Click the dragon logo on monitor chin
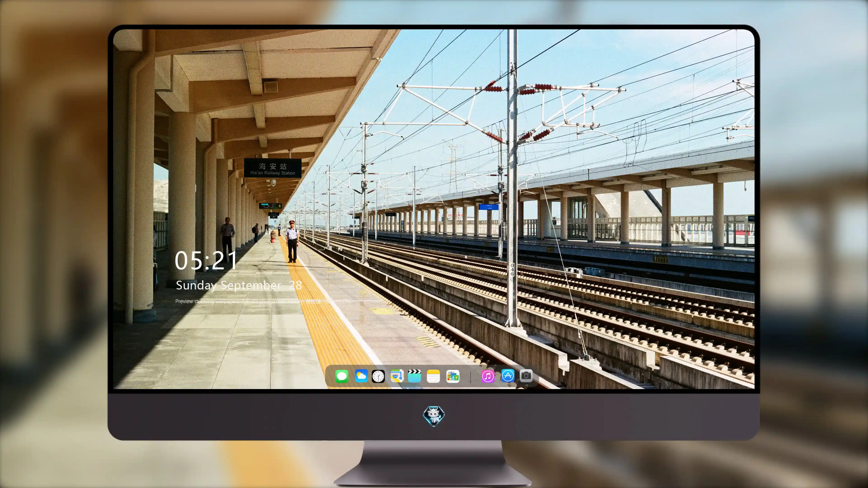Viewport: 868px width, 488px height. click(x=434, y=416)
